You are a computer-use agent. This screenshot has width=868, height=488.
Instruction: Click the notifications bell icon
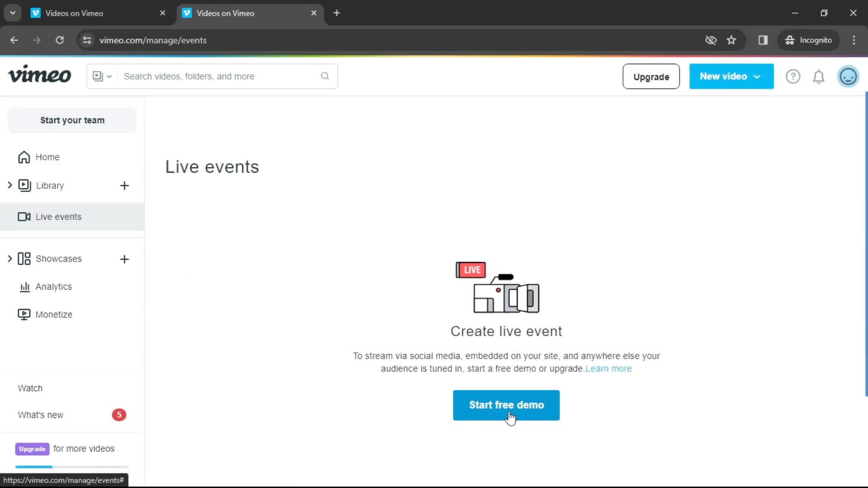coord(819,76)
